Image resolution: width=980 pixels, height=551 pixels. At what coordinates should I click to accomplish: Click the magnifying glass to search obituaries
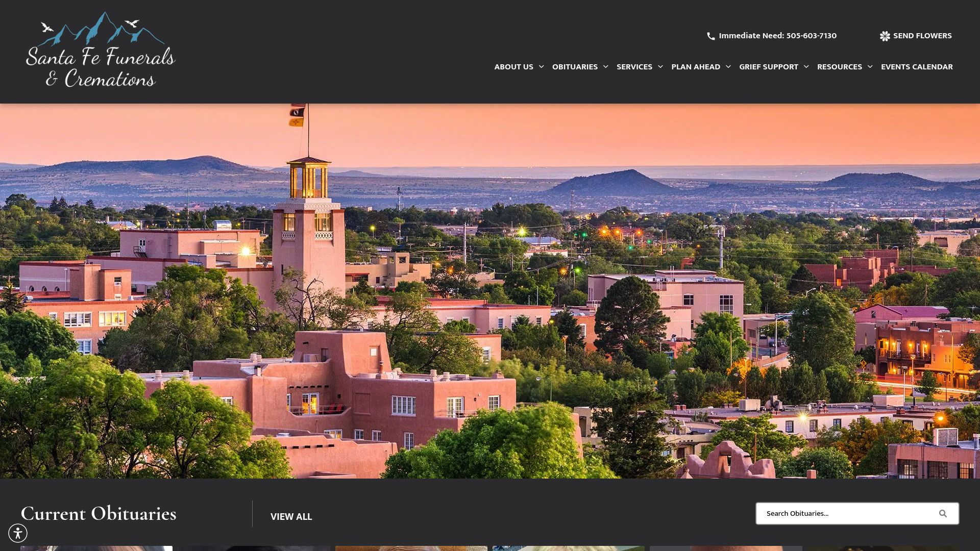tap(943, 514)
